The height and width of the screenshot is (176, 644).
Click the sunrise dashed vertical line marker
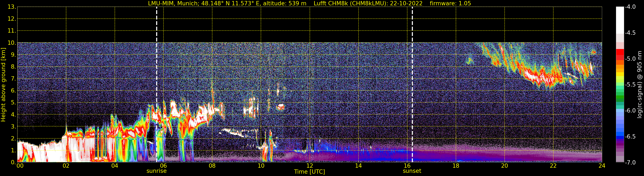(x=157, y=85)
